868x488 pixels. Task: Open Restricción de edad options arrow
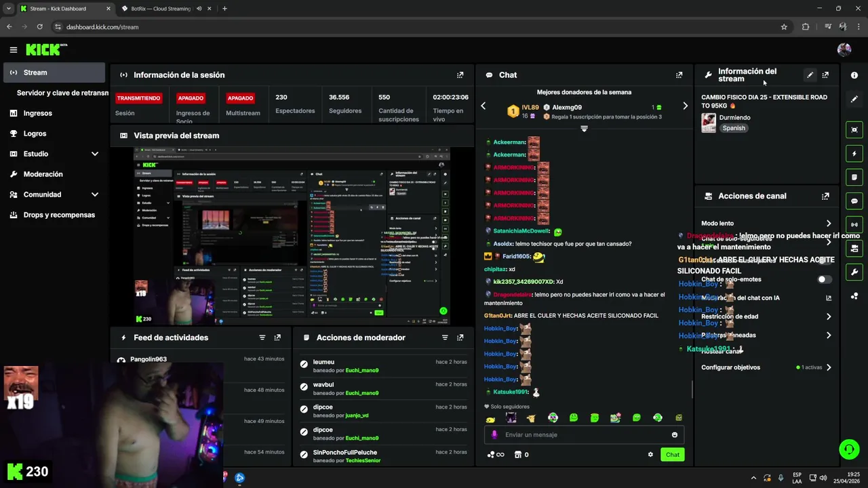pyautogui.click(x=829, y=317)
